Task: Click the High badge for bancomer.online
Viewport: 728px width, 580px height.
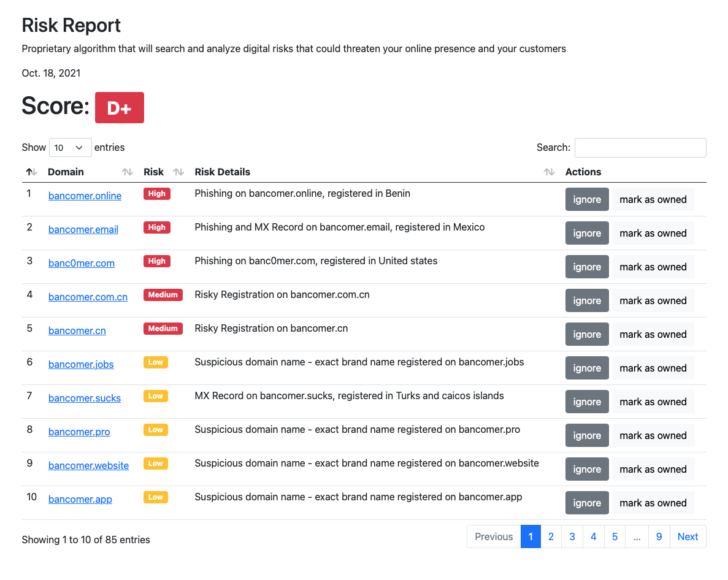Action: pos(156,194)
